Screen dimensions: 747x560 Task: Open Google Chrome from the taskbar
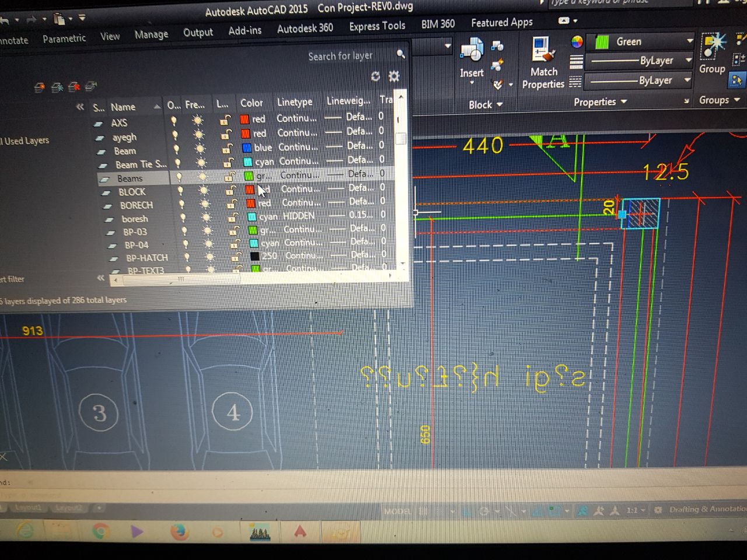pos(100,531)
